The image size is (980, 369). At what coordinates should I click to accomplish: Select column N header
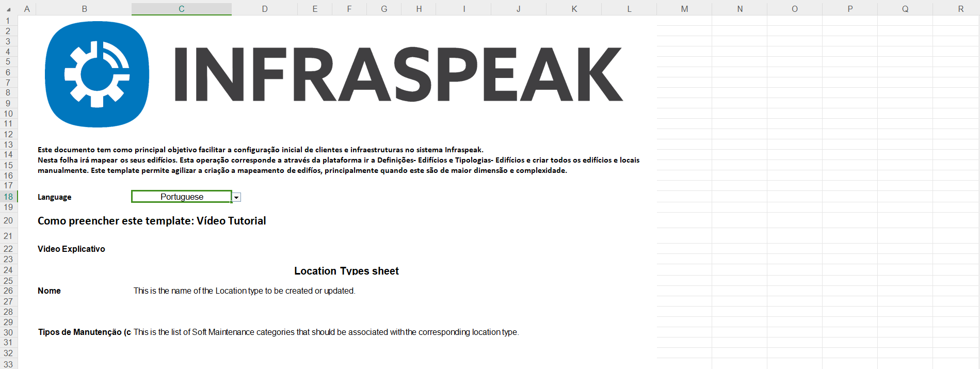point(740,9)
